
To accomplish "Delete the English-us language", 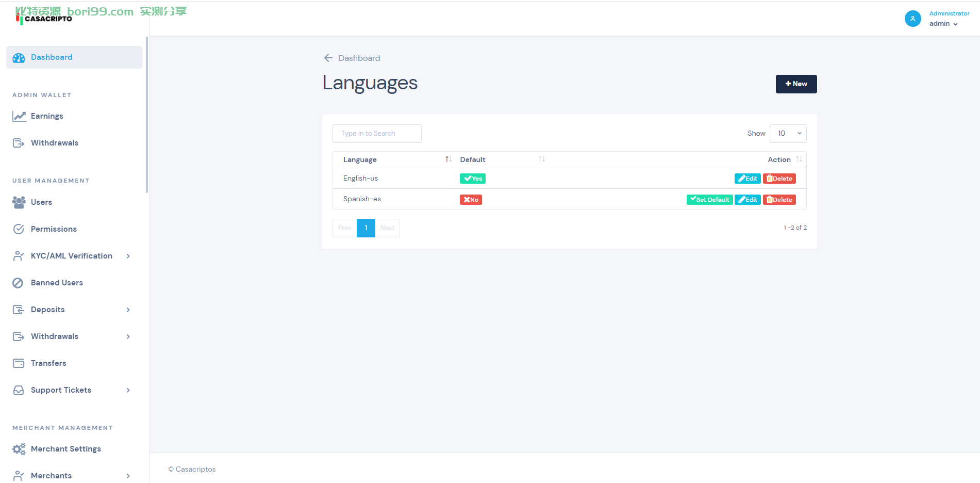I will 779,179.
